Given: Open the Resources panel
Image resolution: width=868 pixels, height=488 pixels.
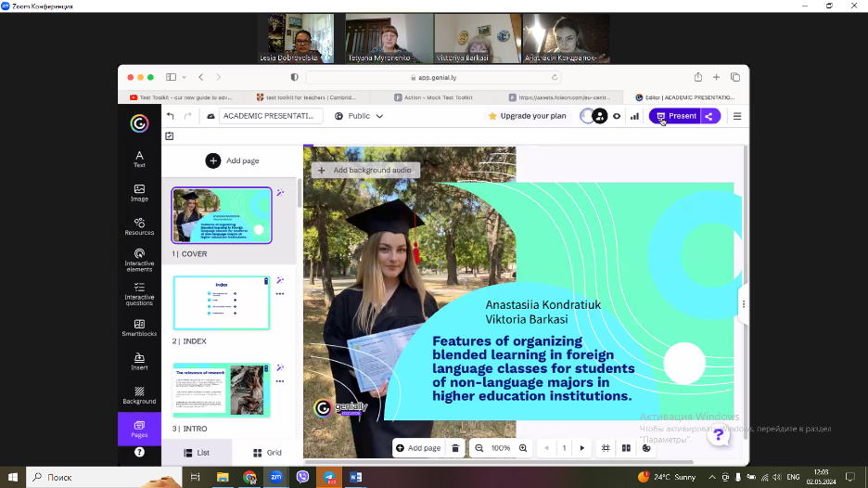Looking at the screenshot, I should tap(139, 226).
